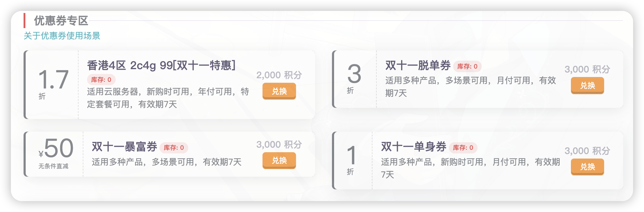Viewport: 644px width, 212px height.
Task: Click the 2,000 积分 price label
Action: pyautogui.click(x=279, y=75)
